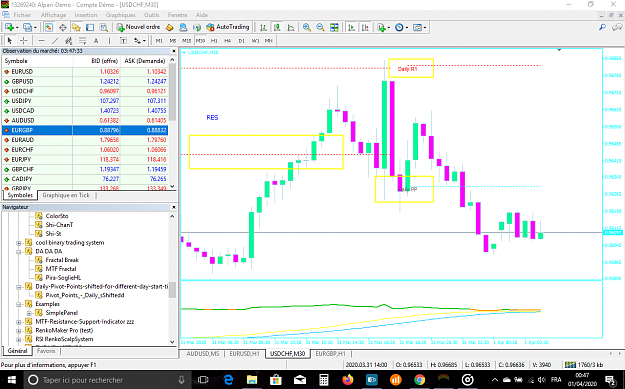
Task: Open Calculator from the Windows taskbar
Action: pos(324,379)
